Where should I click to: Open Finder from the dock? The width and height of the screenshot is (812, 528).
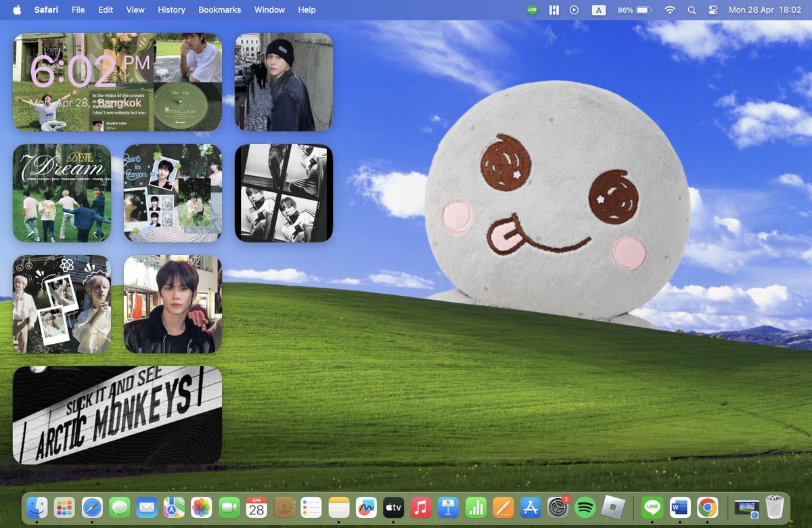37,507
